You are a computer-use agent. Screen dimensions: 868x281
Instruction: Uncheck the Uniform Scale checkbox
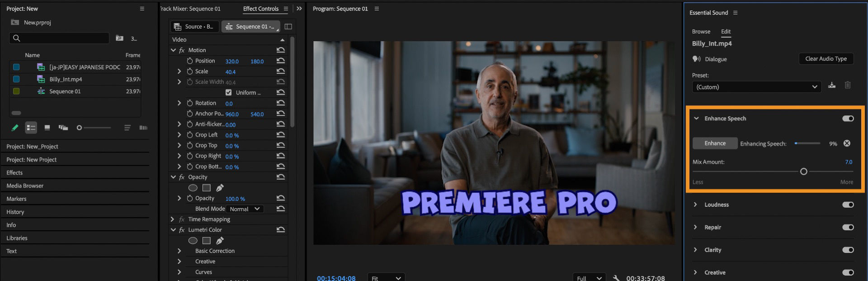pyautogui.click(x=228, y=92)
